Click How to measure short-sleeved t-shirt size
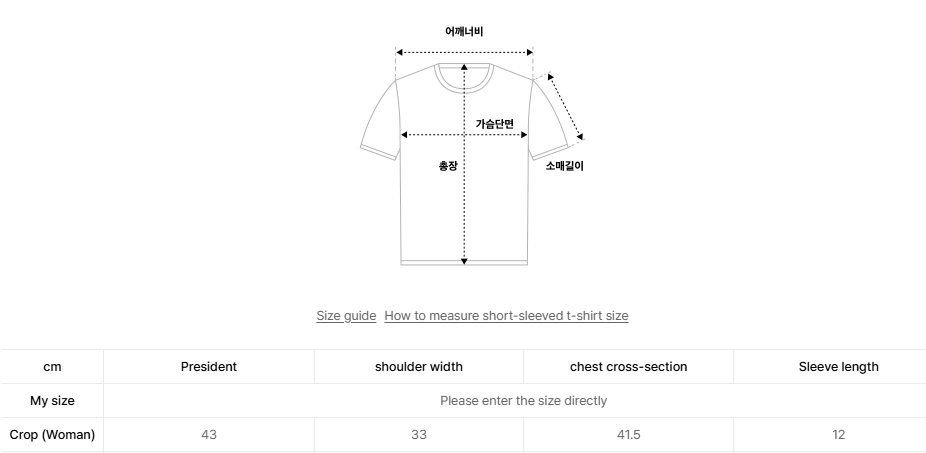The image size is (926, 453). point(506,316)
